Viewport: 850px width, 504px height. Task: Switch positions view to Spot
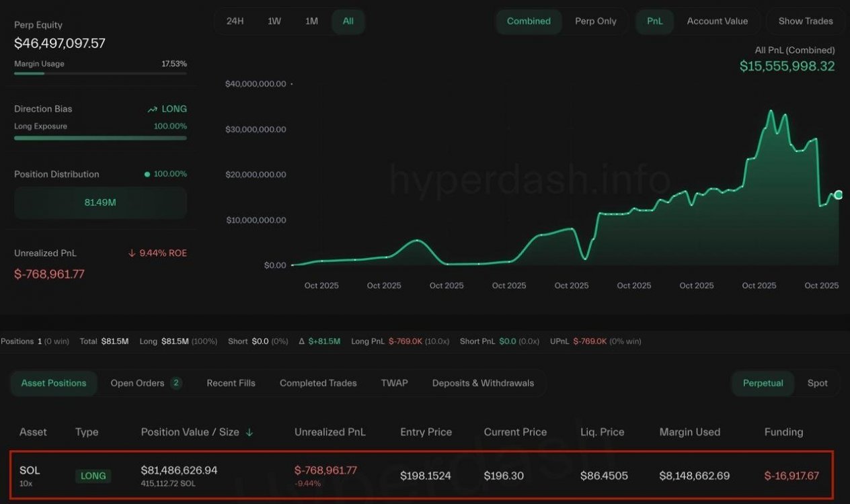click(817, 383)
